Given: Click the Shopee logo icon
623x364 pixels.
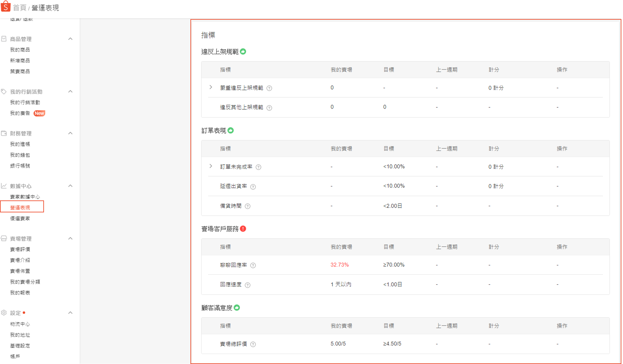Looking at the screenshot, I should (5, 6).
